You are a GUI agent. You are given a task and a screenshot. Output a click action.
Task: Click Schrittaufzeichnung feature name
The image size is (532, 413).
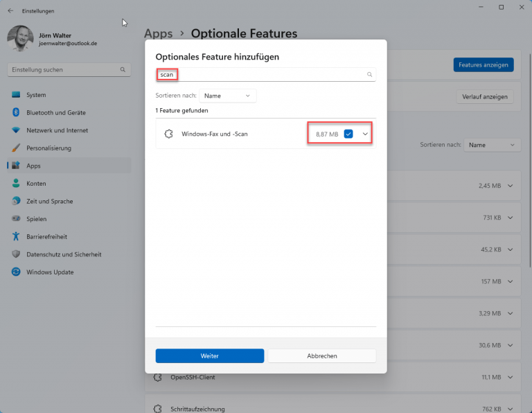(x=197, y=409)
